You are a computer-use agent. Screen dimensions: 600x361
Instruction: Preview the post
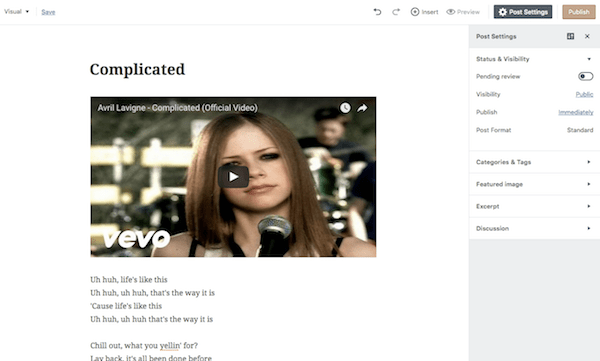tap(463, 12)
